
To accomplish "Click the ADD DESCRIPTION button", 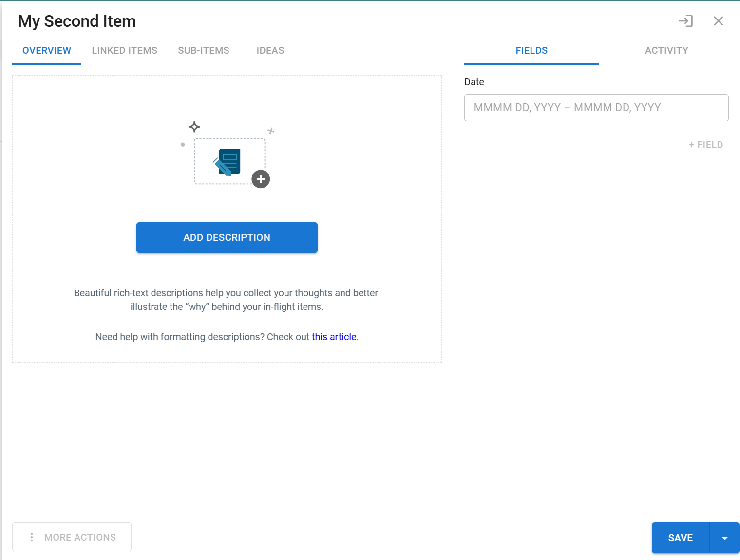I will (227, 237).
